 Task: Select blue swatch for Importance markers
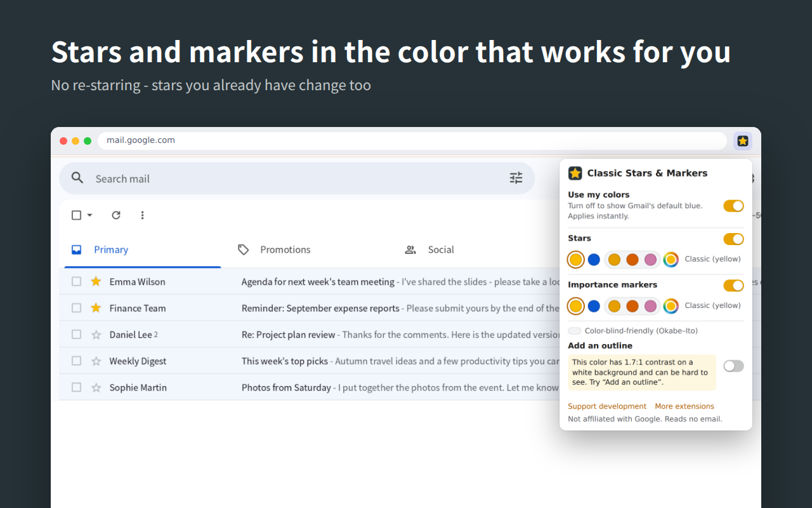tap(594, 306)
